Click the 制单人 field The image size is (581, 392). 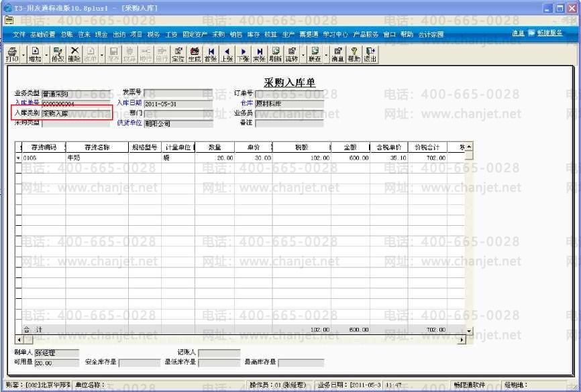[x=57, y=353]
